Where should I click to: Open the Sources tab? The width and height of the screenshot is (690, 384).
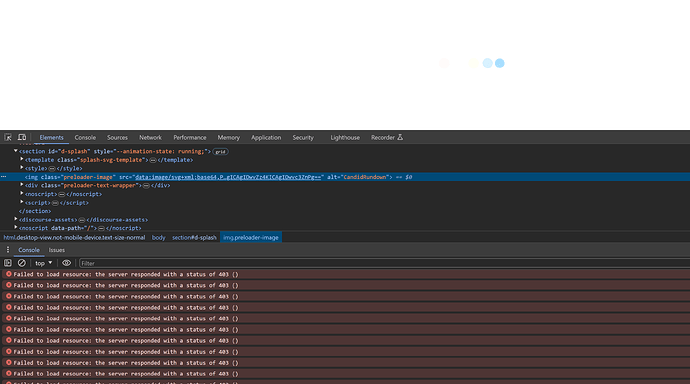pyautogui.click(x=117, y=137)
